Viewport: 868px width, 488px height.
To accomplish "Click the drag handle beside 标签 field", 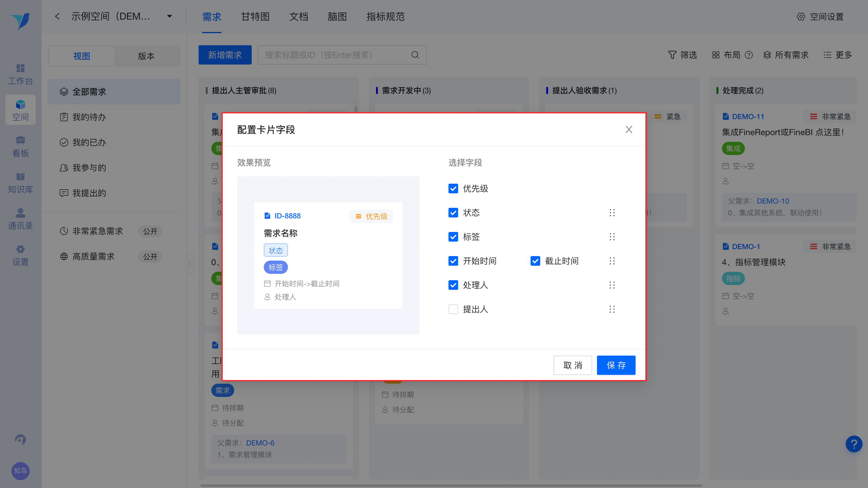I will [x=612, y=237].
